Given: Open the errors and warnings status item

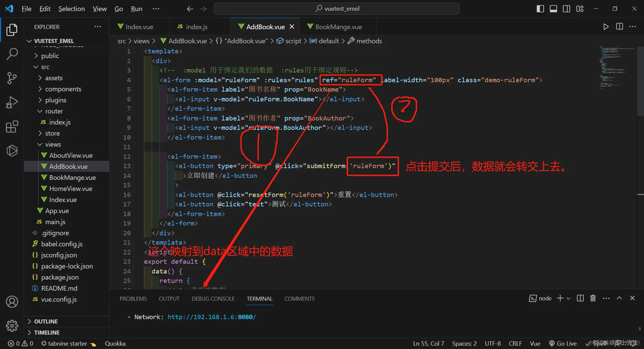Looking at the screenshot, I should [21, 344].
